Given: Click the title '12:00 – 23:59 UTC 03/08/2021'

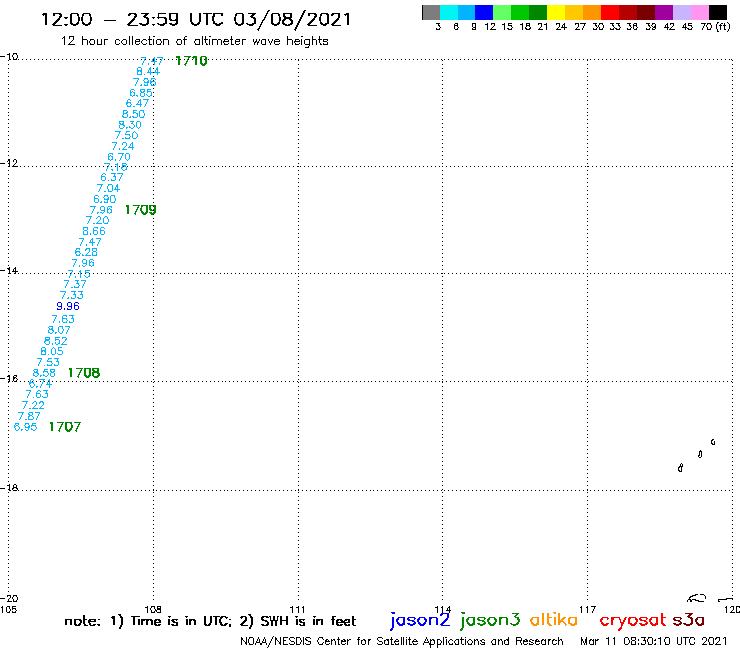Looking at the screenshot, I should 196,19.
